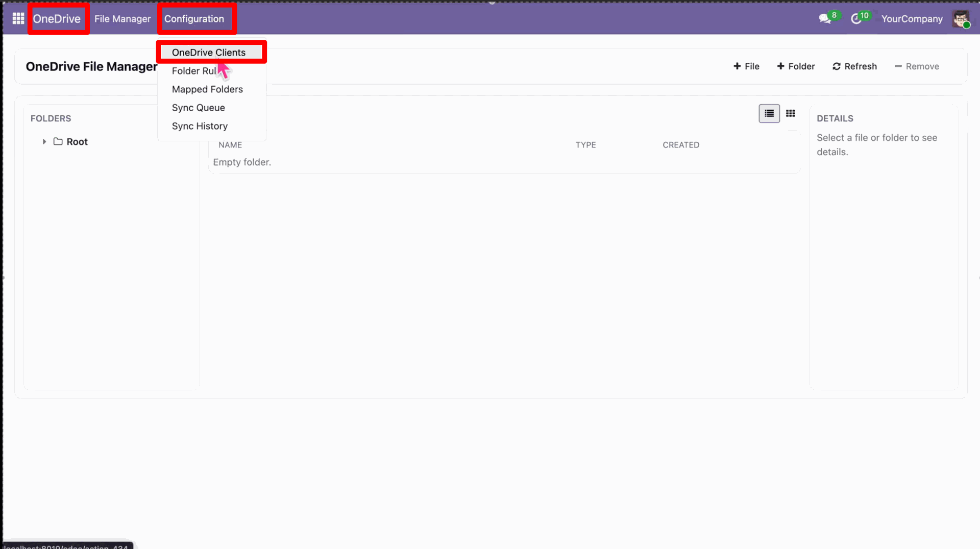Screen dimensions: 980x549
Task: Click the OneDrive File Manager heading
Action: [x=91, y=66]
